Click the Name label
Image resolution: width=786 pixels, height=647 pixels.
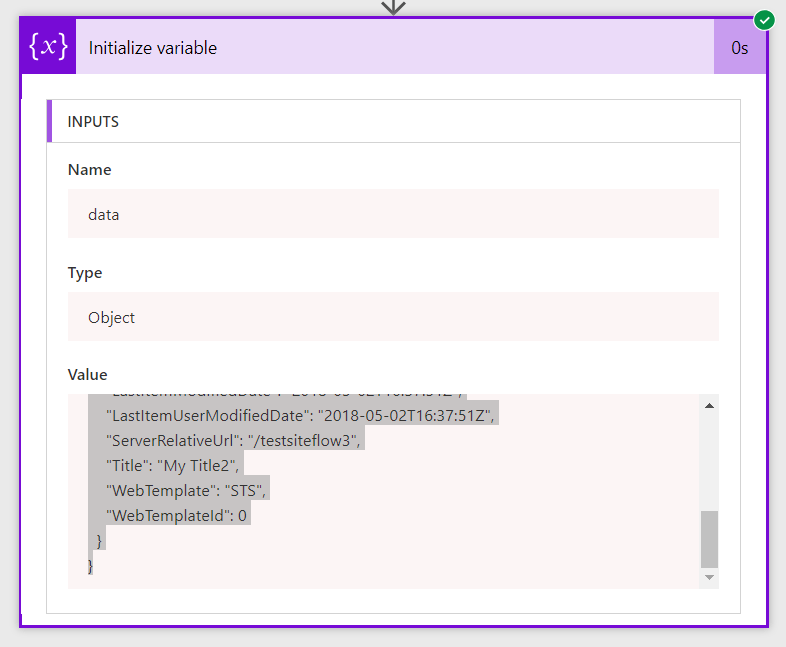coord(89,169)
